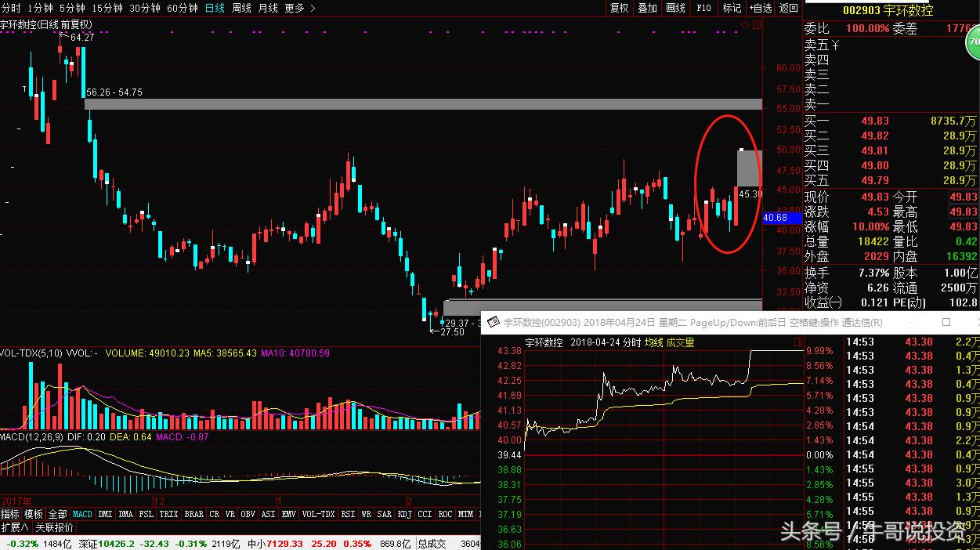The image size is (980, 550).
Task: Switch to the 周线 weekly chart
Action: pyautogui.click(x=241, y=8)
